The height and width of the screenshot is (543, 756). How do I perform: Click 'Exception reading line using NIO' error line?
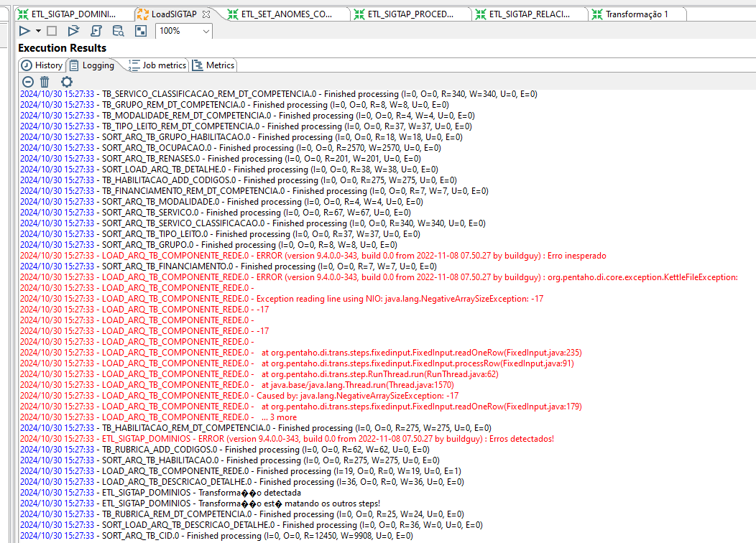282,298
